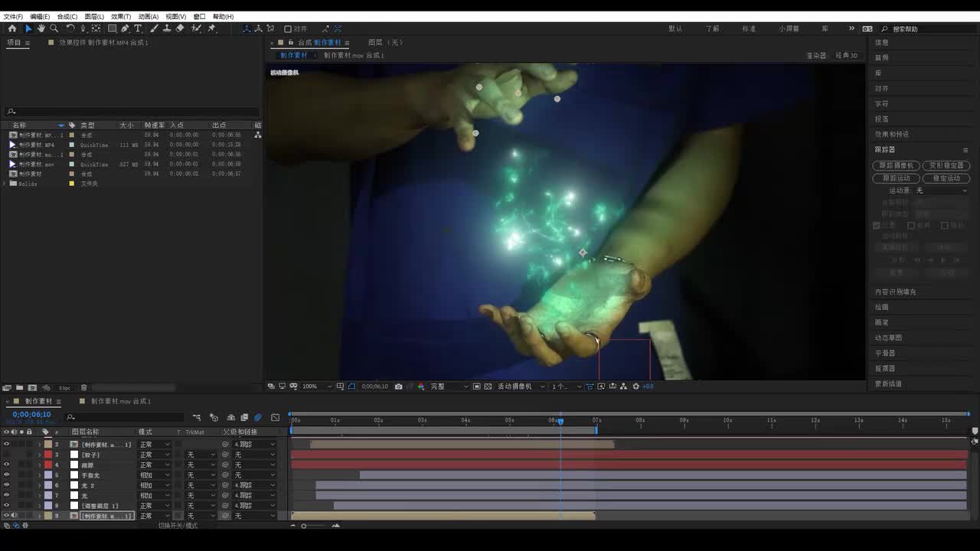The image size is (980, 551).
Task: Click the pick whip of layer 跟踪
Action: 225,465
